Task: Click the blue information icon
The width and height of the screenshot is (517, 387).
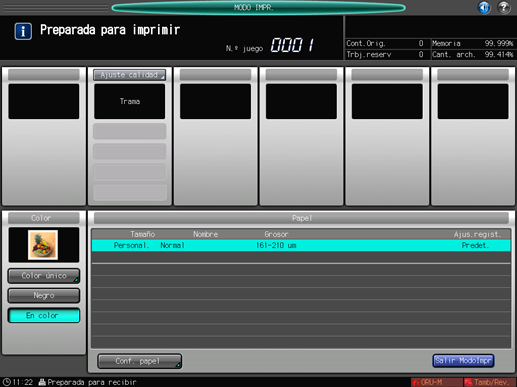Action: click(x=23, y=31)
